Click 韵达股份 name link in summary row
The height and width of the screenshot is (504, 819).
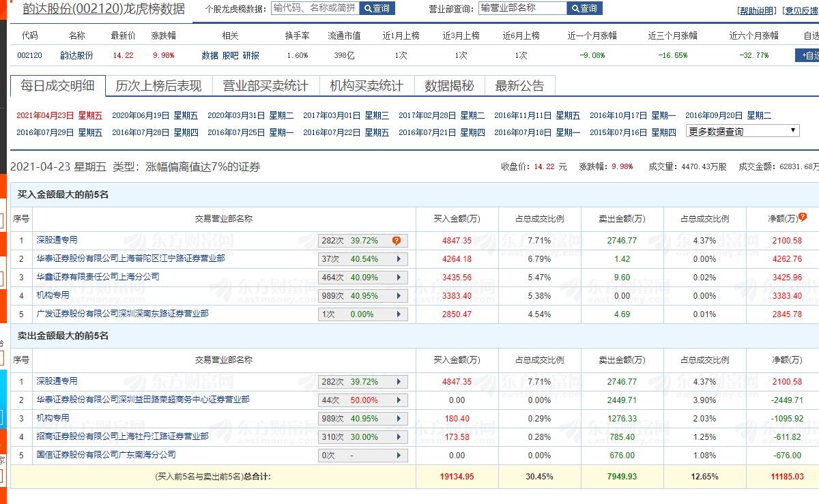click(x=77, y=55)
